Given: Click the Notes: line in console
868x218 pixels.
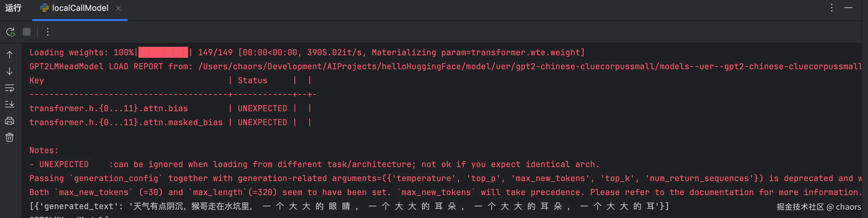Looking at the screenshot, I should pos(44,150).
